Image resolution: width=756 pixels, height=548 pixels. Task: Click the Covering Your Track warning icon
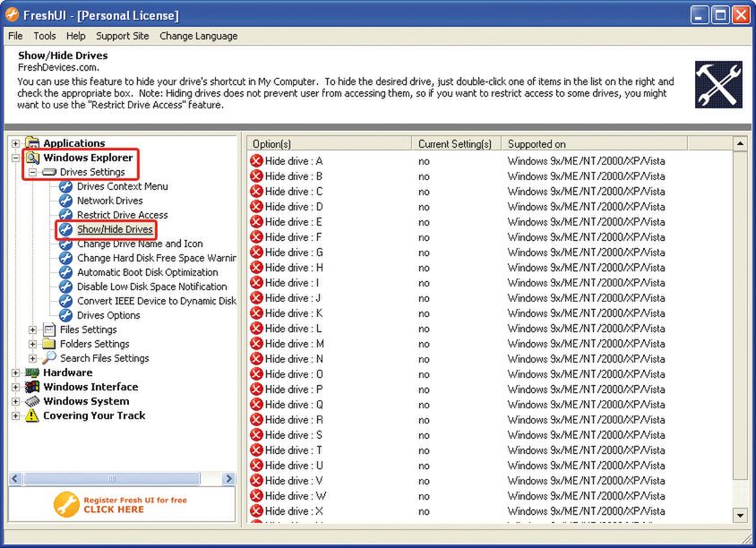32,415
